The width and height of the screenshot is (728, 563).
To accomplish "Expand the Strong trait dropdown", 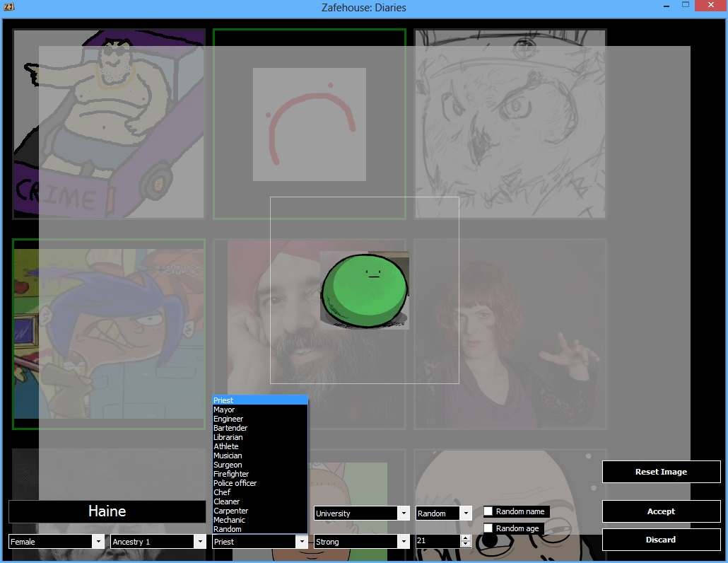I will point(362,542).
